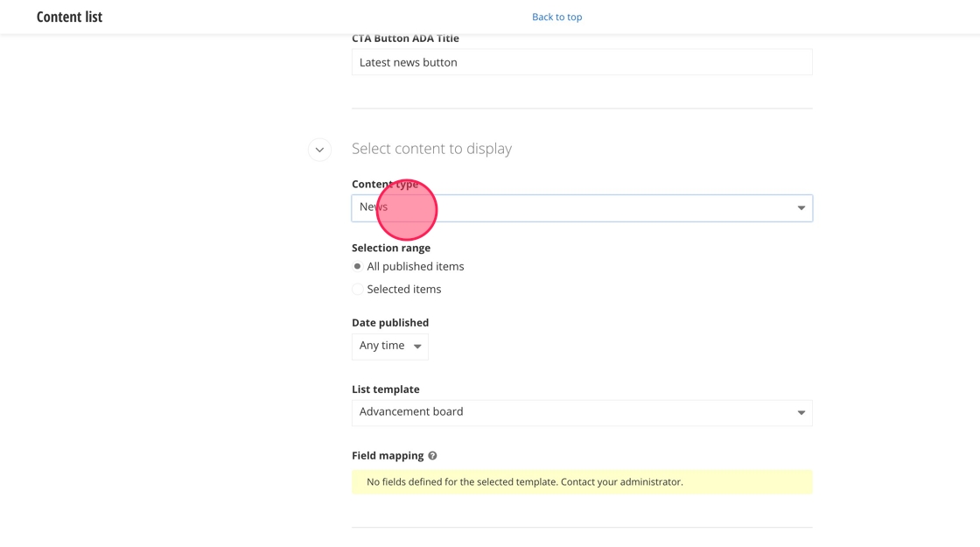Click the Content list page heading

click(x=69, y=17)
